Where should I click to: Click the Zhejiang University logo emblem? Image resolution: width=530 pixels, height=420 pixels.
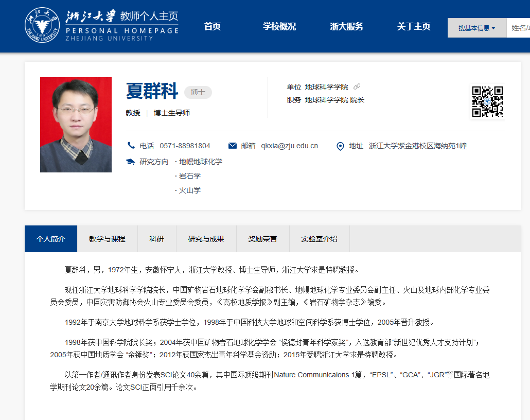pyautogui.click(x=42, y=25)
